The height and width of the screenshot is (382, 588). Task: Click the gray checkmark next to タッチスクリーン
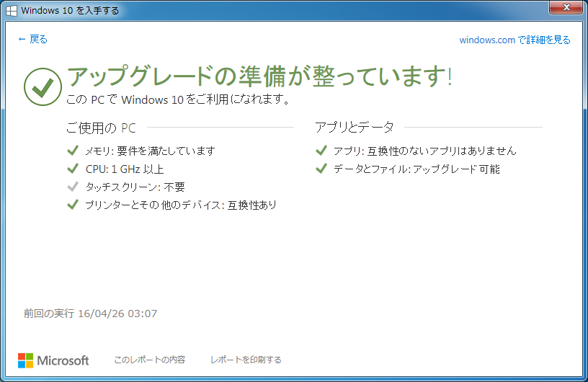point(73,187)
